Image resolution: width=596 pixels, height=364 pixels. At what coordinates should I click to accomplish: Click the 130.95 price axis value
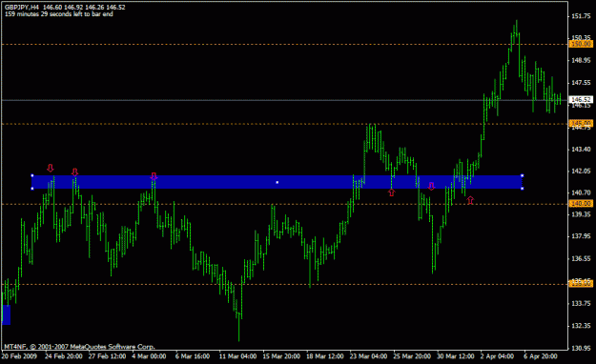[x=581, y=348]
